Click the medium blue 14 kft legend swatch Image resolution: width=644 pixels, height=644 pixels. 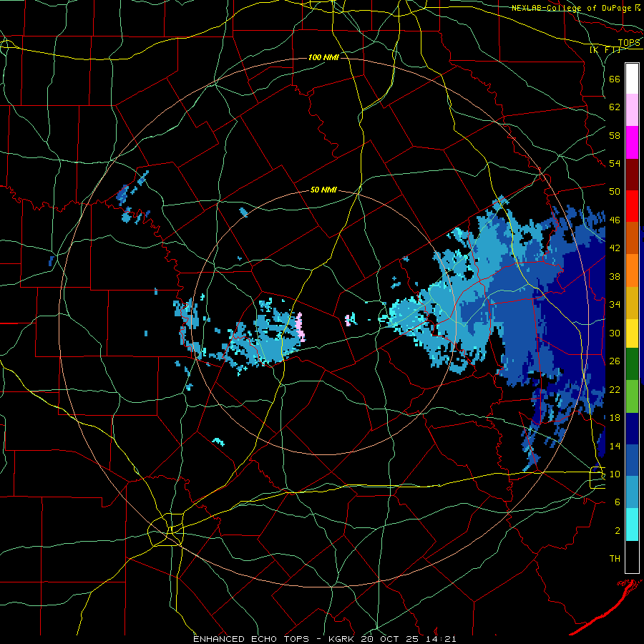click(x=632, y=460)
